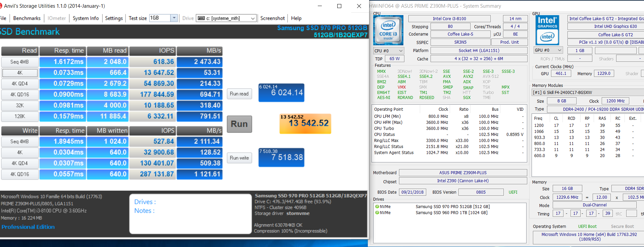Maximize the Anvil's Storage Utilities window
Screen dimensions: 644x247
(339, 6)
